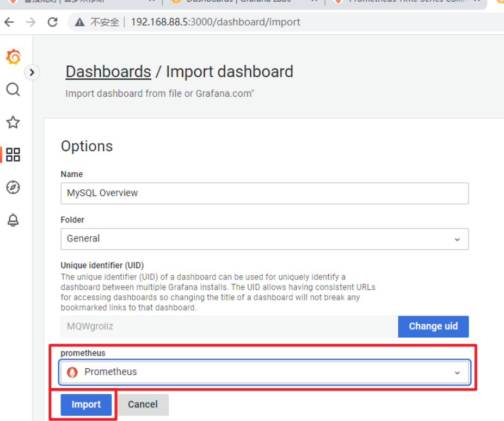Click the Prometheus flame icon in selector

(x=72, y=372)
